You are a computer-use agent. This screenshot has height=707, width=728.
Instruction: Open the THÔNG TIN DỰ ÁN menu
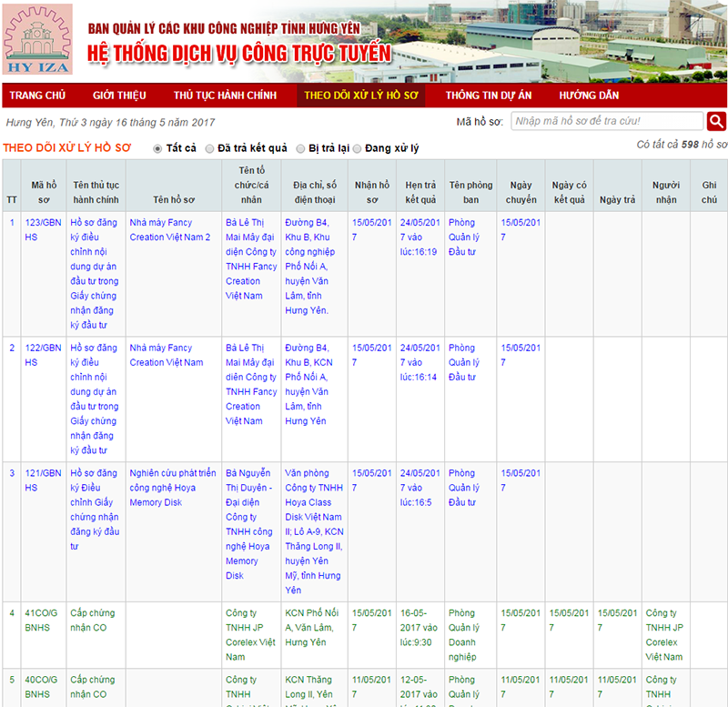pos(489,96)
